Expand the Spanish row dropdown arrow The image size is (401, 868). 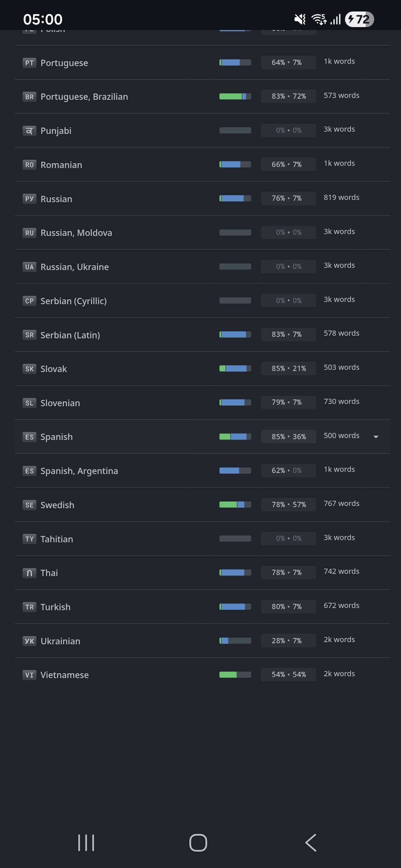click(376, 437)
